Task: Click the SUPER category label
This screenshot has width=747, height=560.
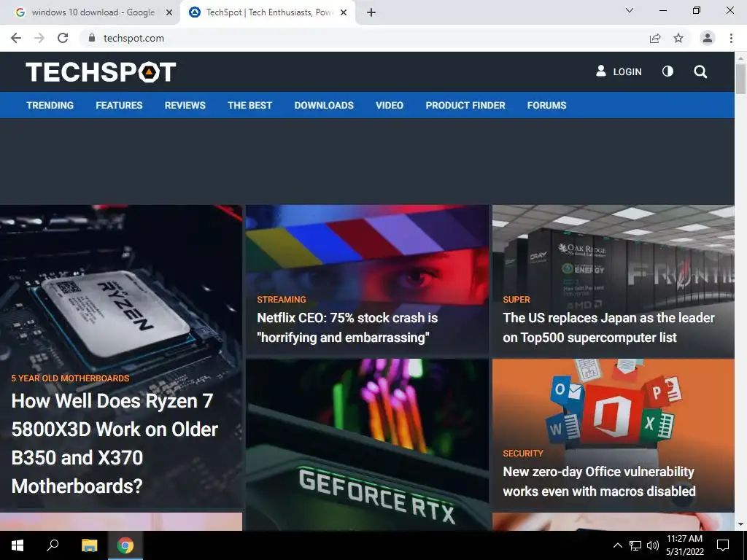Action: pyautogui.click(x=516, y=300)
